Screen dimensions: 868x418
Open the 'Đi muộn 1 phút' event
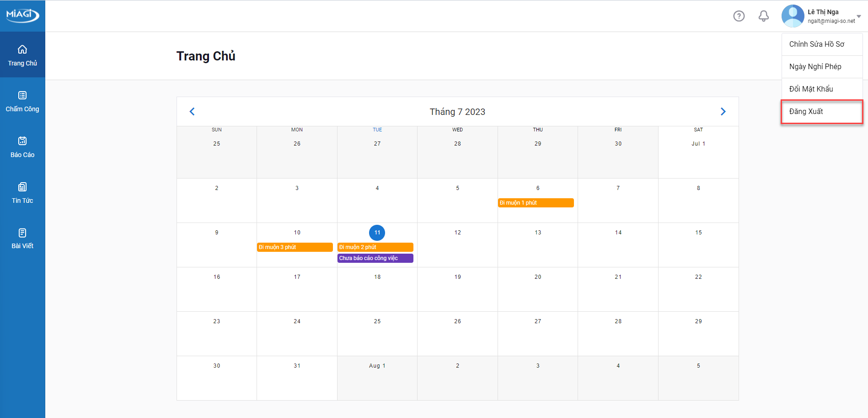click(536, 203)
